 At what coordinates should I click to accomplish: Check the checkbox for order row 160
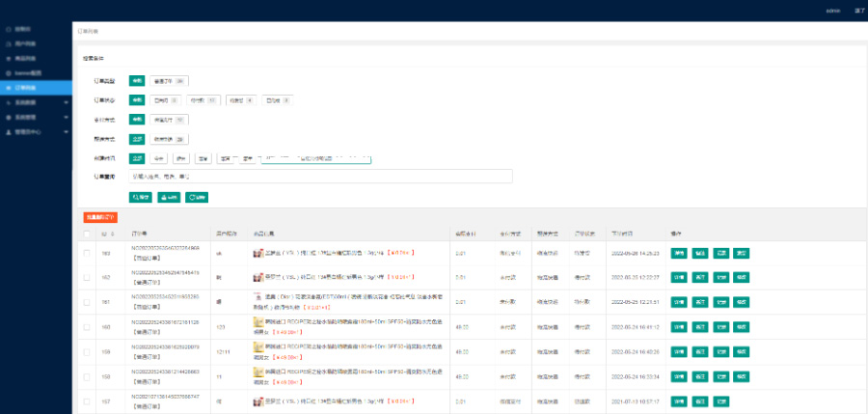tap(88, 327)
